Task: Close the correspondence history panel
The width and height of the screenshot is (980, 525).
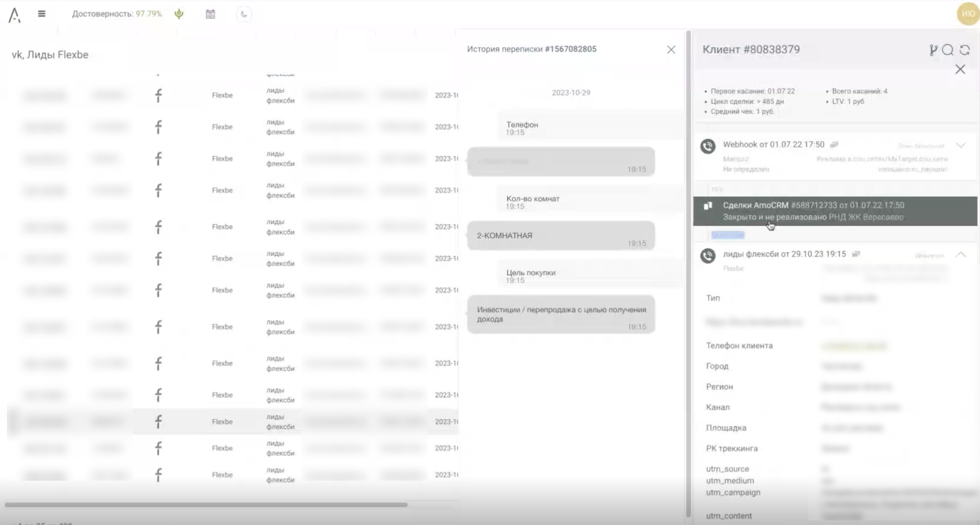Action: (671, 50)
